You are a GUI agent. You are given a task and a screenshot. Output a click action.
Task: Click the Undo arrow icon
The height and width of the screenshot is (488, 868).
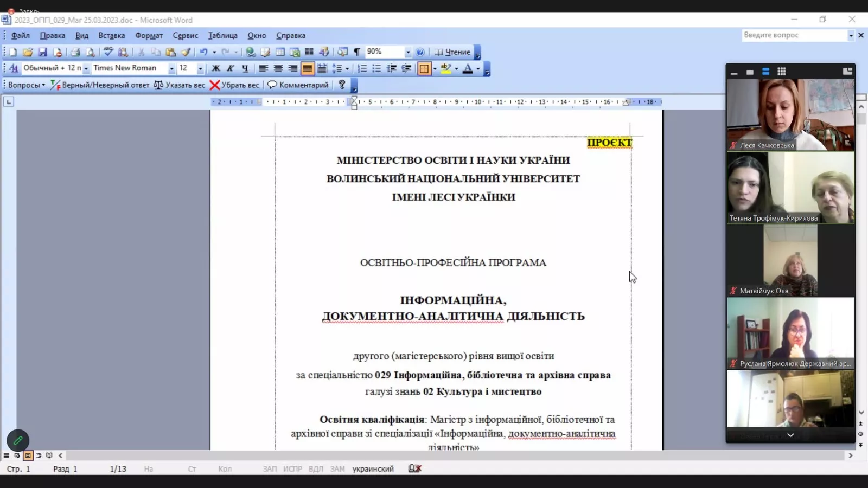[x=203, y=52]
